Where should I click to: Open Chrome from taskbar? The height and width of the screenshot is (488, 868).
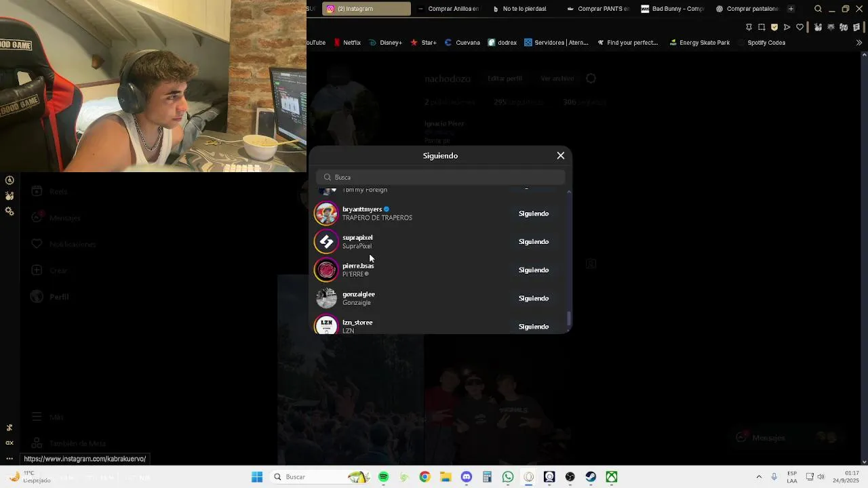click(425, 477)
